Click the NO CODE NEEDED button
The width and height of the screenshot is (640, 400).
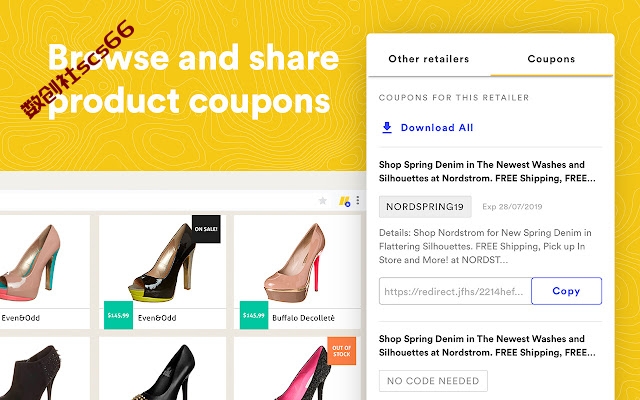[x=433, y=381]
